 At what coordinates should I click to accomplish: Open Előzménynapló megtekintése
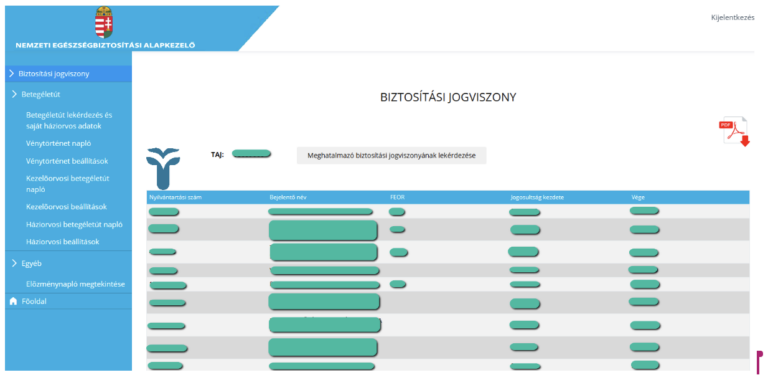[x=75, y=284]
